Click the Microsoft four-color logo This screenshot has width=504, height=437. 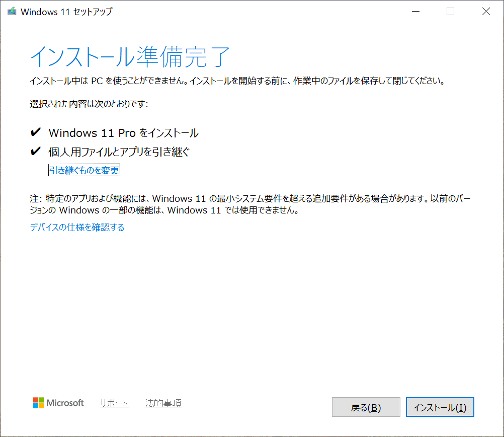tap(38, 403)
